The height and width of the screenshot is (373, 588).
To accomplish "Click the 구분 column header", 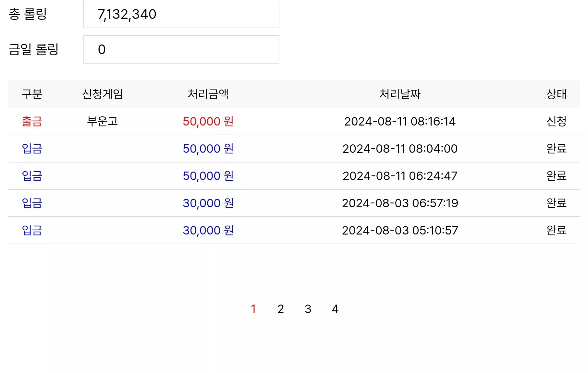I will [x=32, y=94].
